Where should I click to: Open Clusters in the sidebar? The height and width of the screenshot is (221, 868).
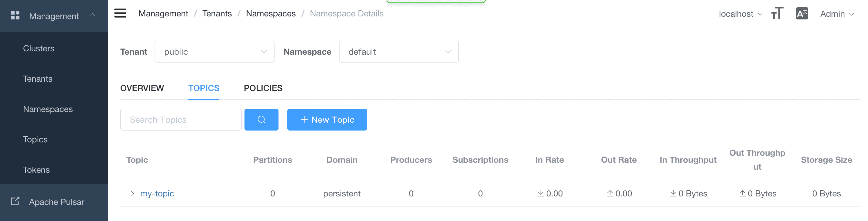(x=39, y=49)
